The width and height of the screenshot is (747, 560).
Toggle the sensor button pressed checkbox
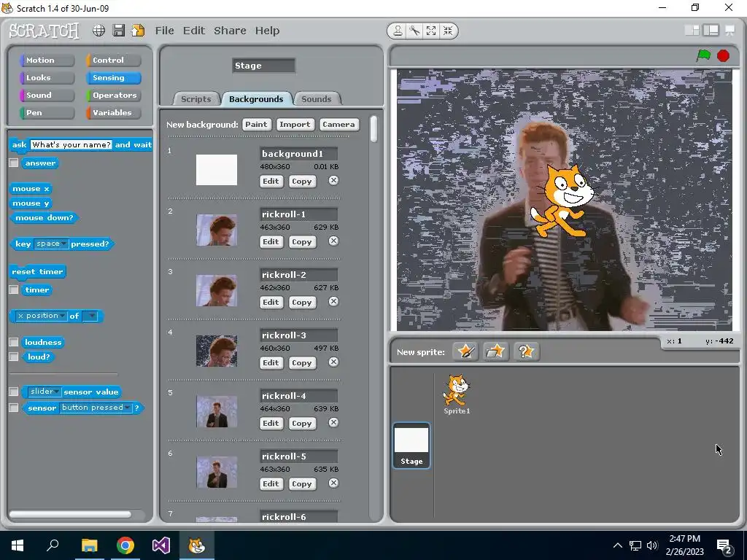(x=14, y=408)
